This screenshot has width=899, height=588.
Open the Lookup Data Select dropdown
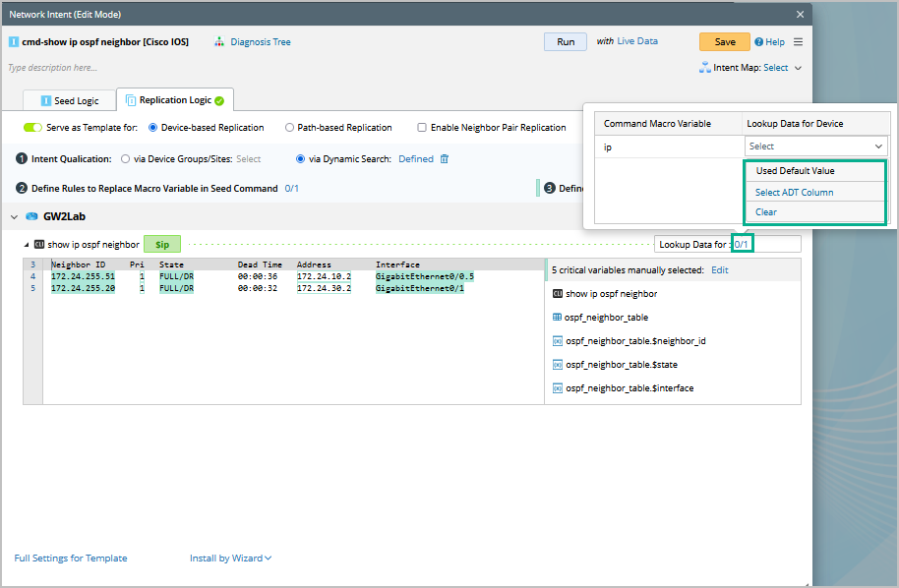817,147
